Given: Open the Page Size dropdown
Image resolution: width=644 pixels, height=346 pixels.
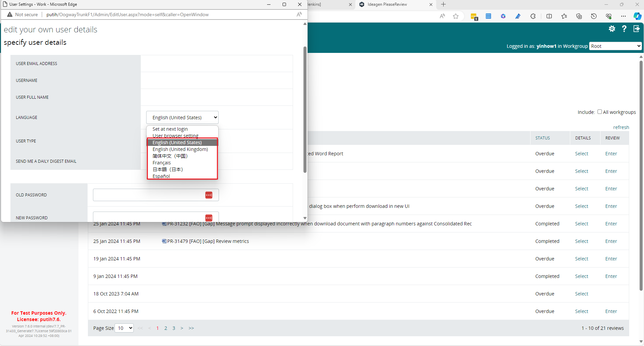Looking at the screenshot, I should pyautogui.click(x=124, y=328).
